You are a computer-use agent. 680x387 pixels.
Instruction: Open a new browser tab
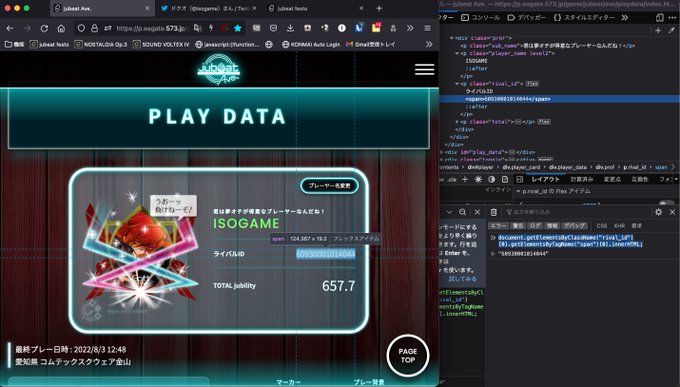point(379,8)
